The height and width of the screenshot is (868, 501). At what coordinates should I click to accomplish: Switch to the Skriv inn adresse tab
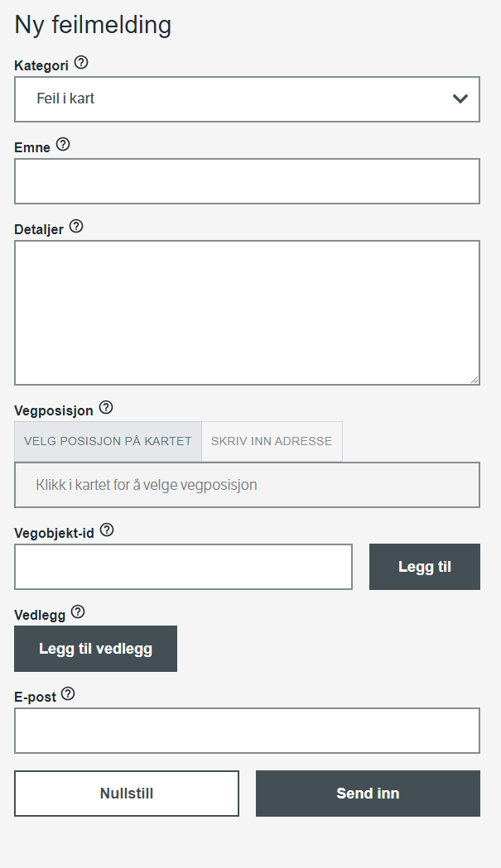point(272,441)
